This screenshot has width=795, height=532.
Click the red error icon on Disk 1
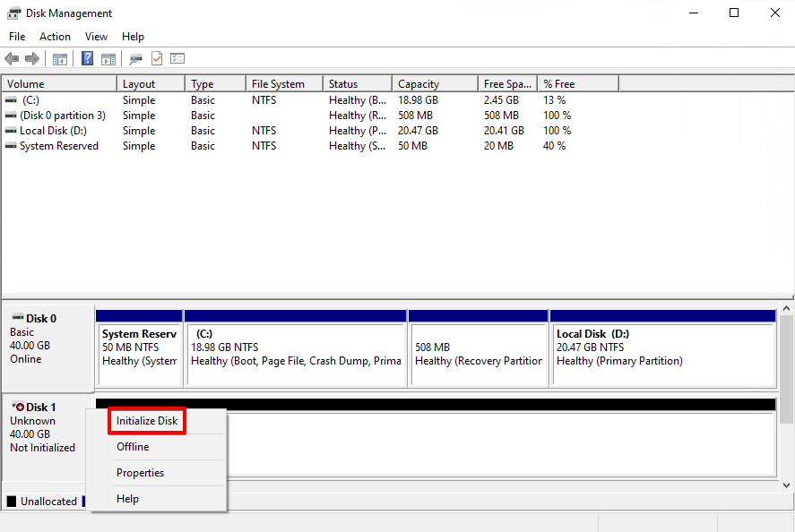pyautogui.click(x=18, y=407)
